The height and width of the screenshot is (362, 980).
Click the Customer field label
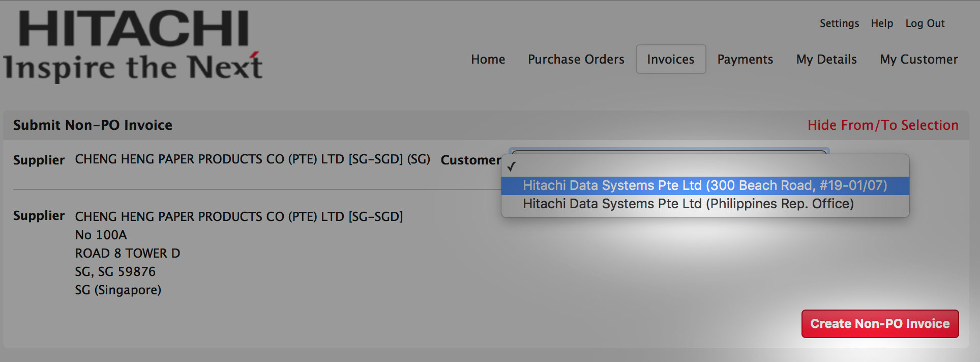[470, 160]
